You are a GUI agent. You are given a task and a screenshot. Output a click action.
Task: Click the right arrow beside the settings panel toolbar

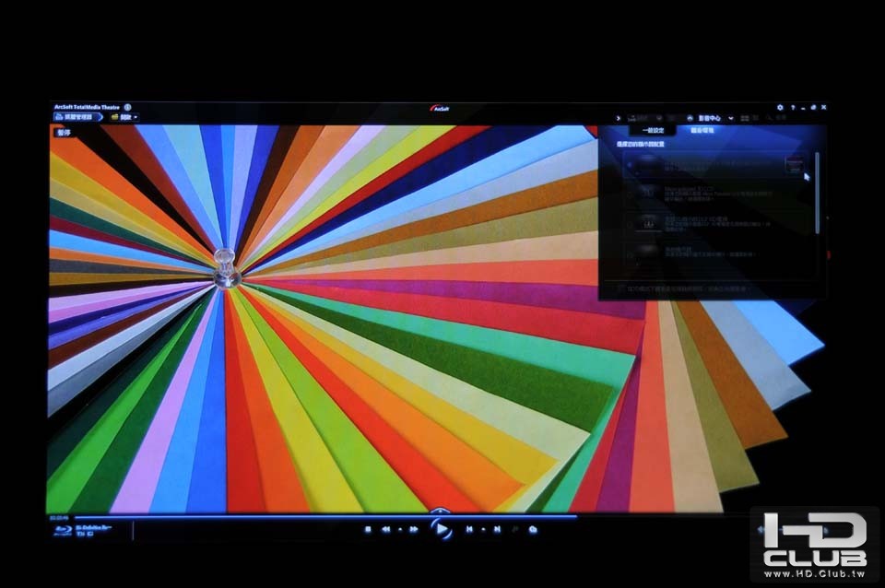coord(618,118)
